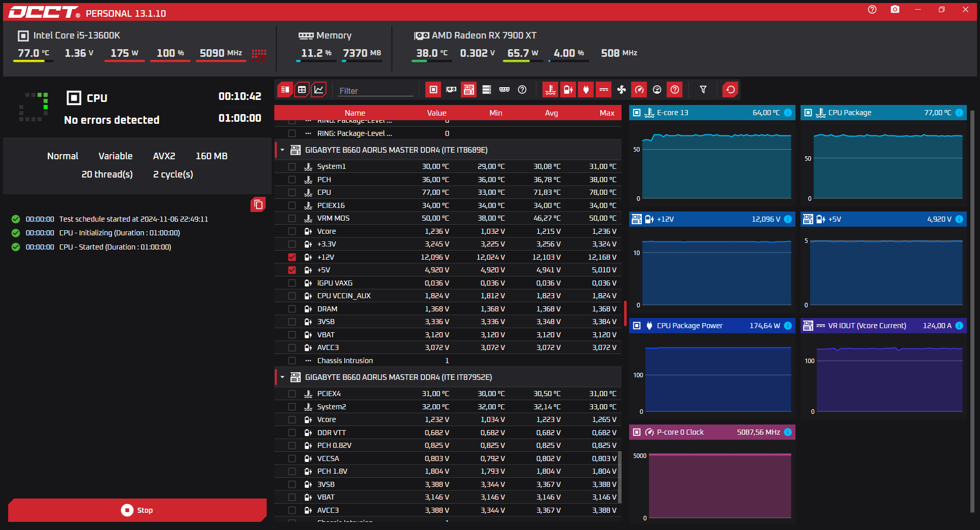Check the +3.3V sensor checkbox
Image resolution: width=980 pixels, height=530 pixels.
pos(292,244)
